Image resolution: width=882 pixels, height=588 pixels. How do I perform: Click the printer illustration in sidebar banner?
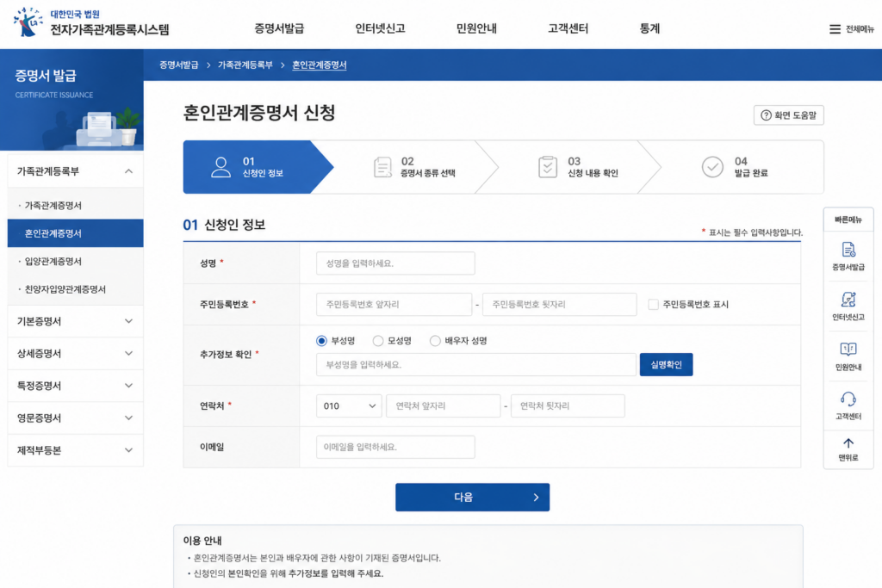click(x=100, y=129)
